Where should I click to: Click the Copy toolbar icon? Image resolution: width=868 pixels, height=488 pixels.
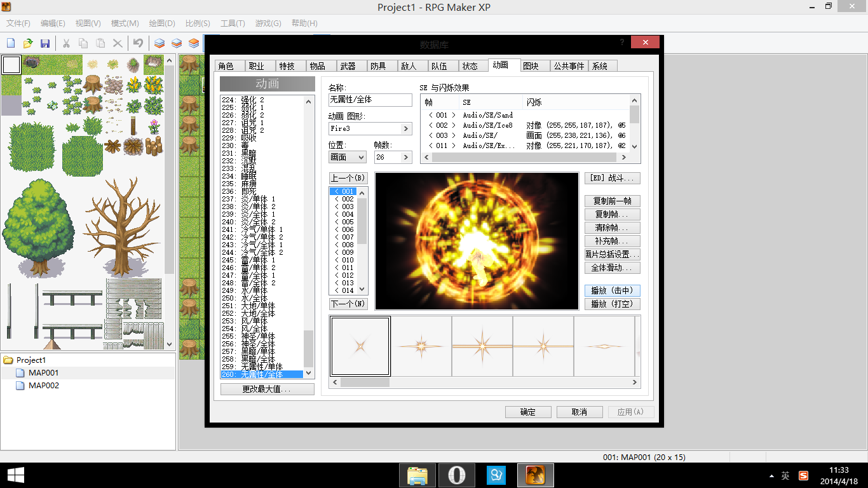click(83, 43)
